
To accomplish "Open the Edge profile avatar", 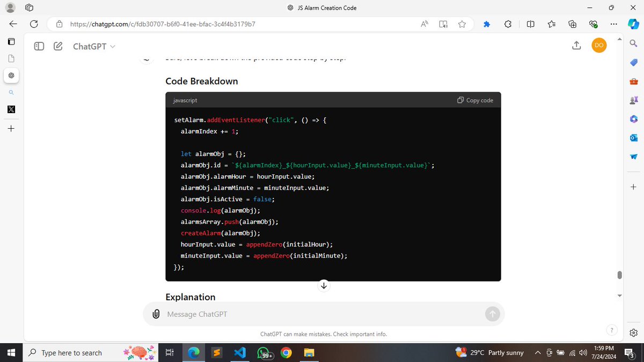I will [11, 8].
